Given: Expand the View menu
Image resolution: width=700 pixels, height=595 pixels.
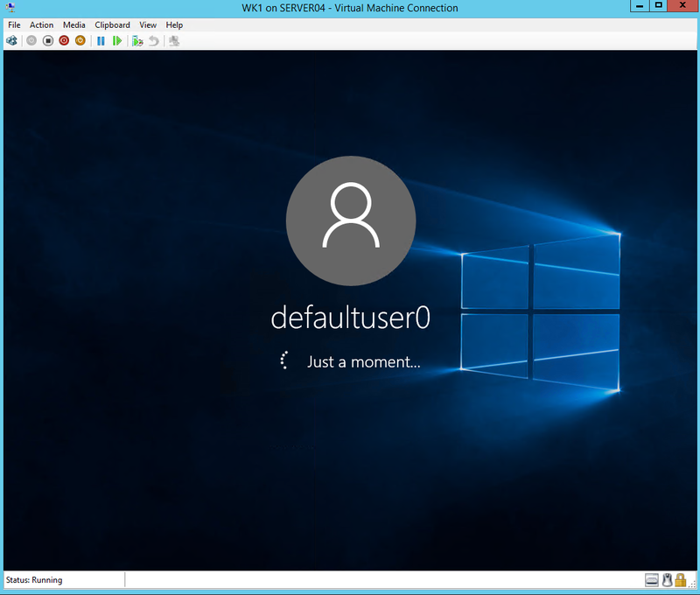Looking at the screenshot, I should 147,24.
